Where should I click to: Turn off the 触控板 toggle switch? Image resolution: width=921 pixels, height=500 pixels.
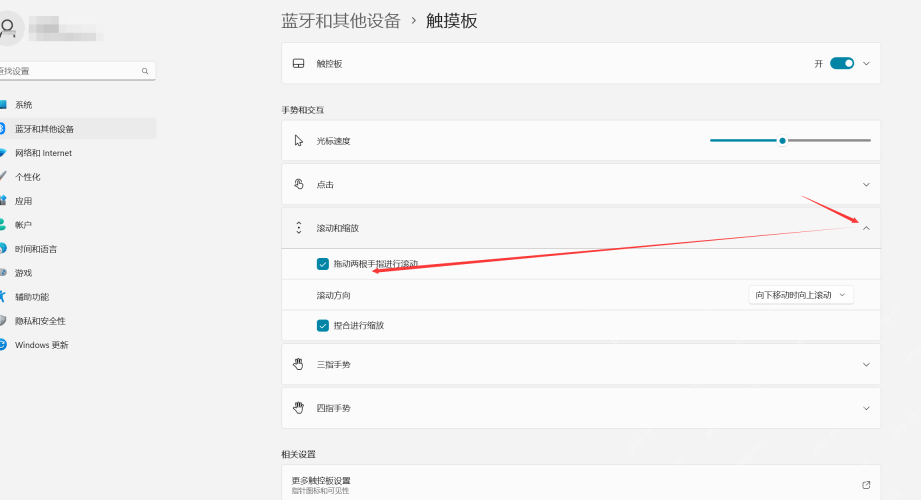click(842, 63)
